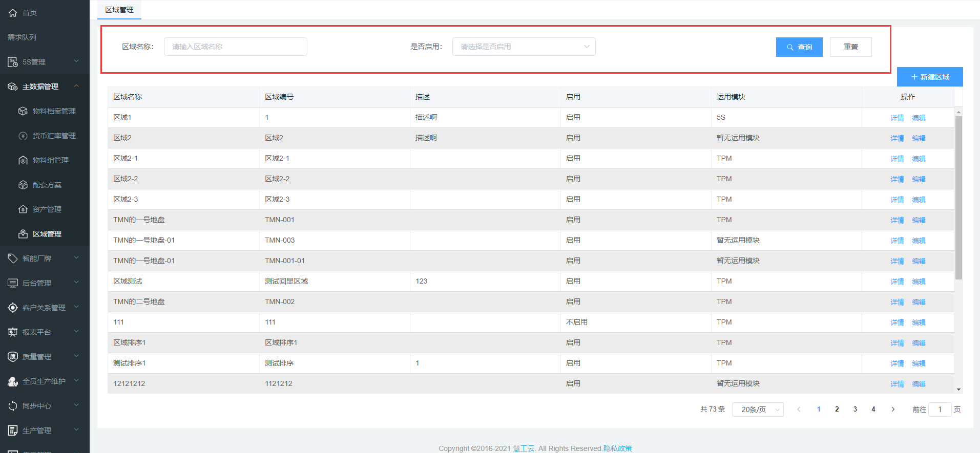
Task: Click the 智能厂牌 tag icon
Action: tap(13, 258)
